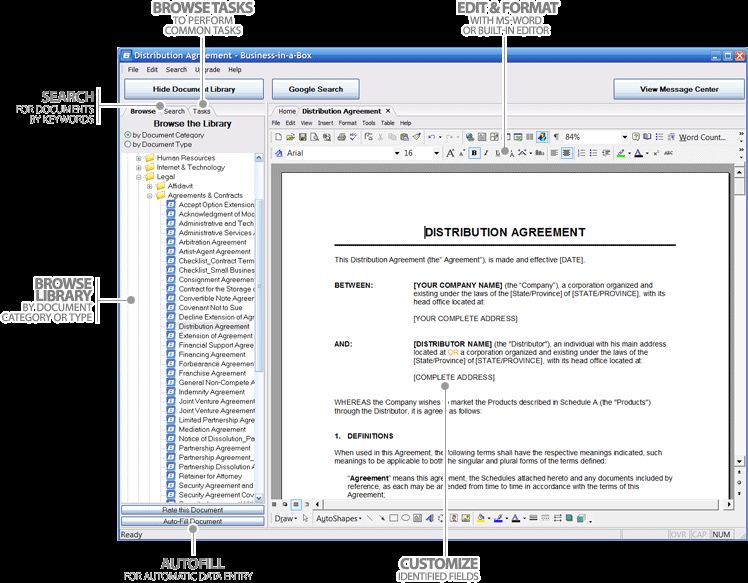This screenshot has height=583, width=748.
Task: Open the zoom percentage 84% dropdown
Action: tap(624, 137)
